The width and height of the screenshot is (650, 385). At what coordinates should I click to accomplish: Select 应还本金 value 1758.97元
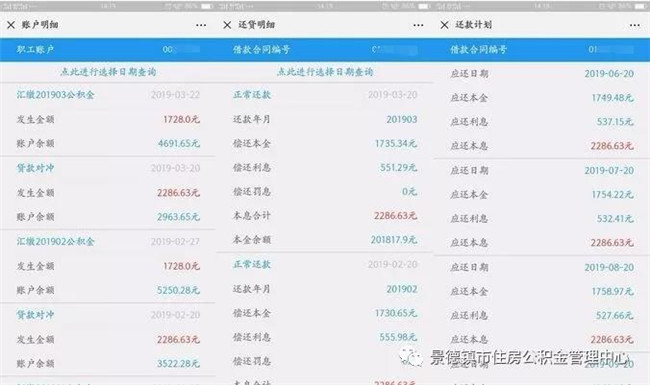point(613,291)
